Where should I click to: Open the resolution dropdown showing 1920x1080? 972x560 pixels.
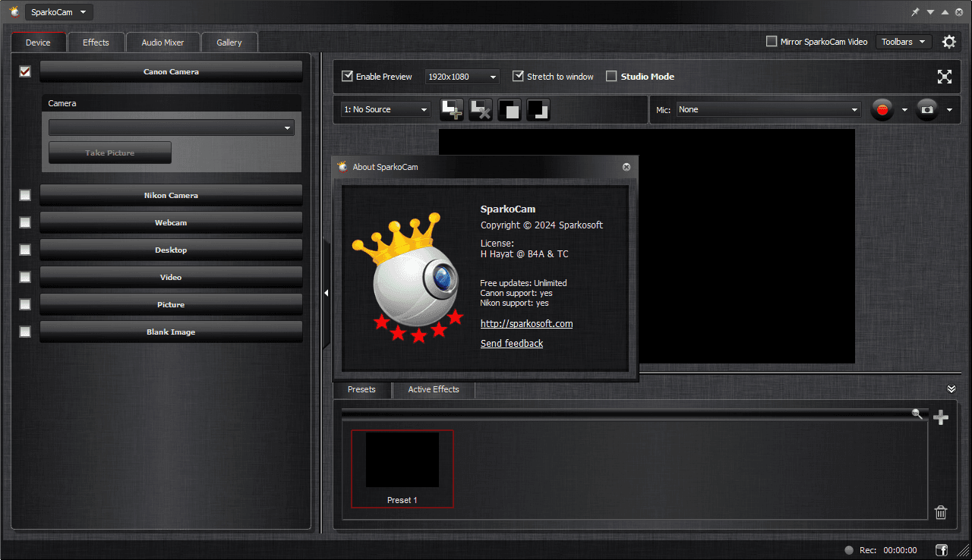(x=462, y=77)
